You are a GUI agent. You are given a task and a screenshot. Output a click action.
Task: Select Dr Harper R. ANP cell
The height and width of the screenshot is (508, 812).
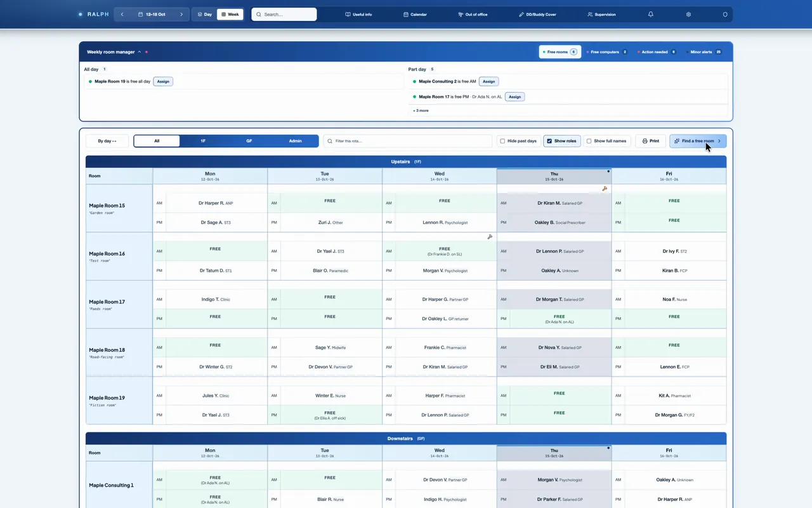pyautogui.click(x=215, y=203)
